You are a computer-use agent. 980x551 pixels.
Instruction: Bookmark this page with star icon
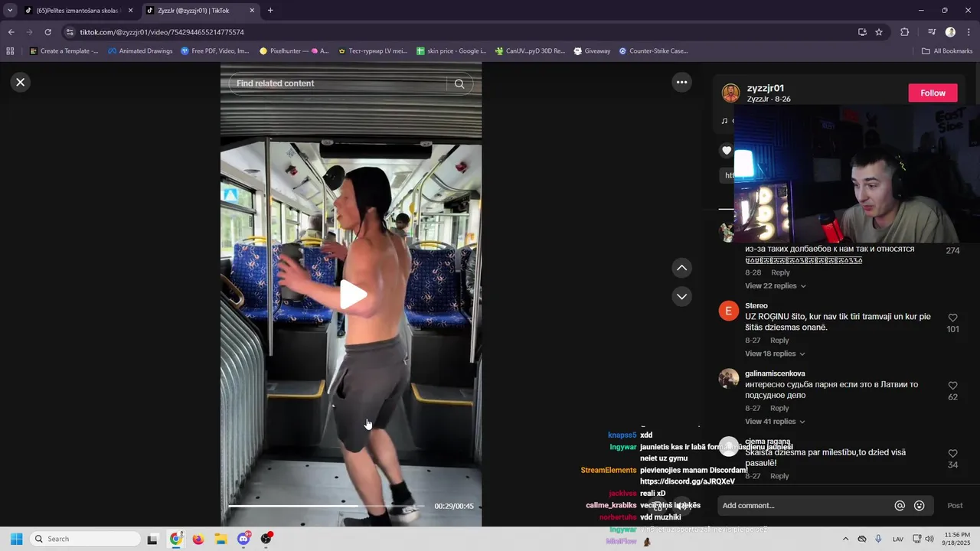[879, 32]
